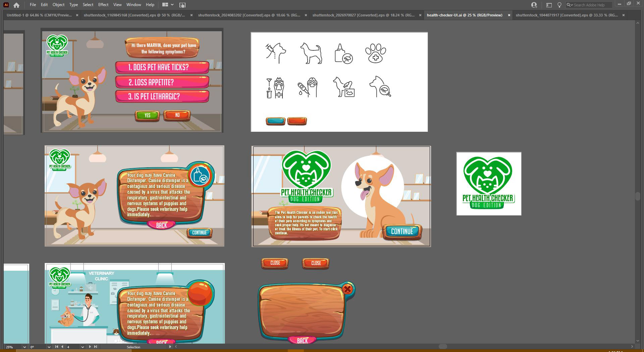Click the vertical scrollbar thumb
The height and width of the screenshot is (352, 644).
pyautogui.click(x=638, y=196)
